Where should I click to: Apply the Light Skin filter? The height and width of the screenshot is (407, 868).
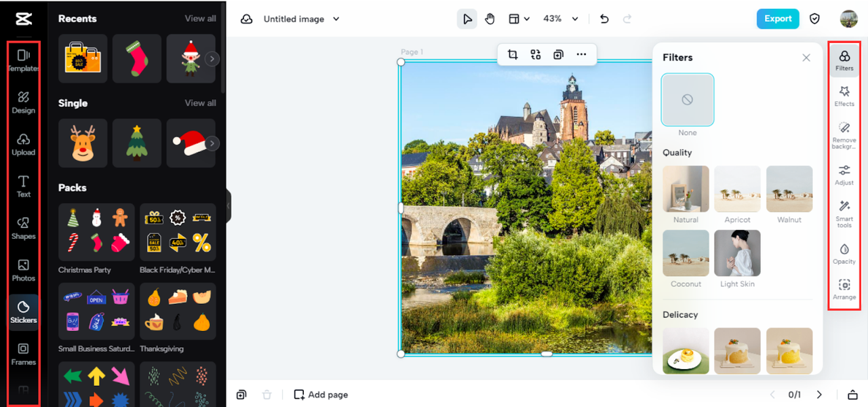tap(737, 253)
